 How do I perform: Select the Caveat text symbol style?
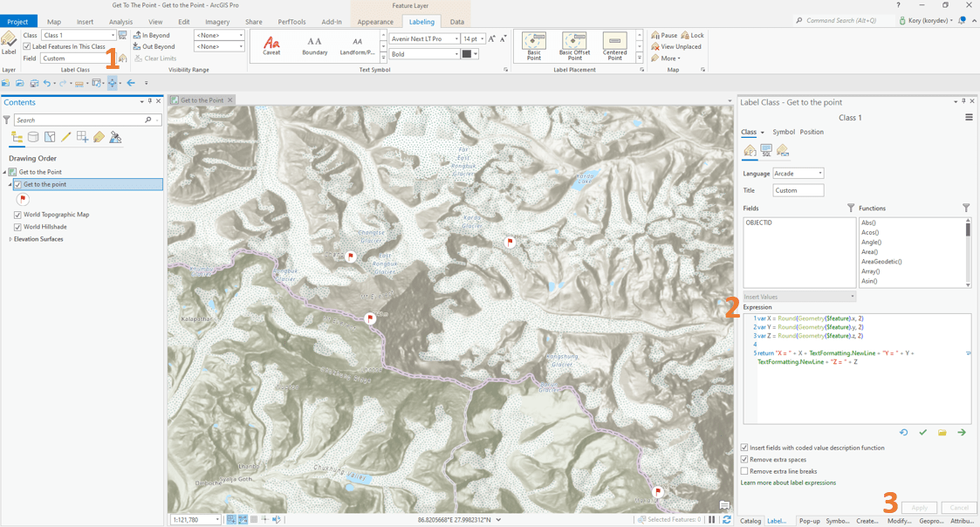click(x=271, y=45)
